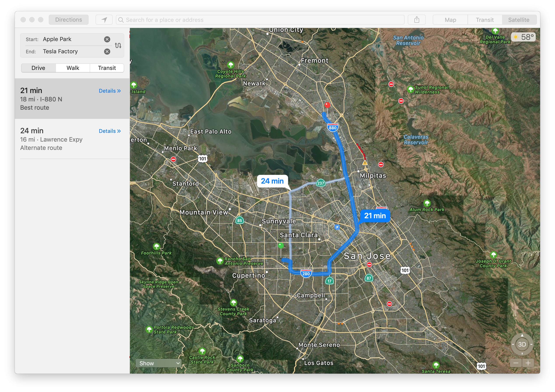
Task: Click the Directions button in toolbar
Action: coord(69,20)
